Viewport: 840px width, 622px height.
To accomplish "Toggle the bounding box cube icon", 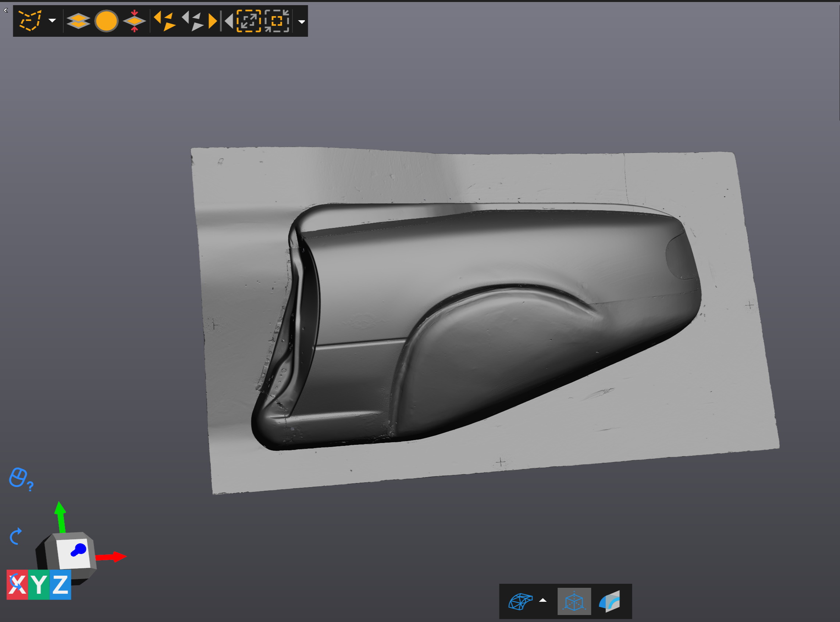I will pyautogui.click(x=574, y=601).
